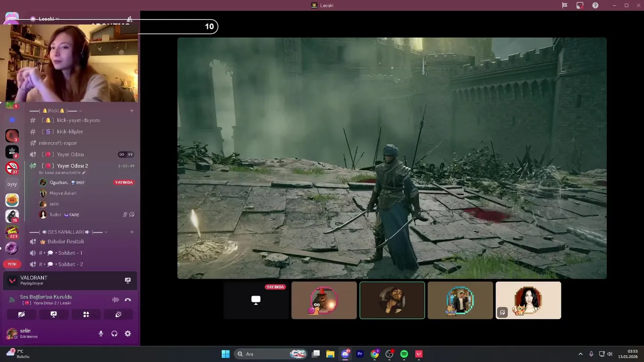644x362 pixels.
Task: Turn on camera in voice panel
Action: point(21,314)
